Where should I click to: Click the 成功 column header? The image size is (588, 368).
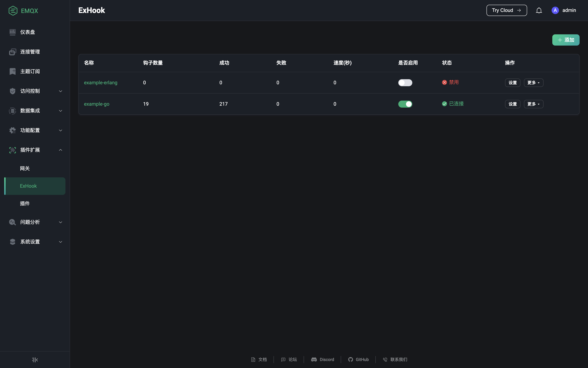[x=224, y=63]
